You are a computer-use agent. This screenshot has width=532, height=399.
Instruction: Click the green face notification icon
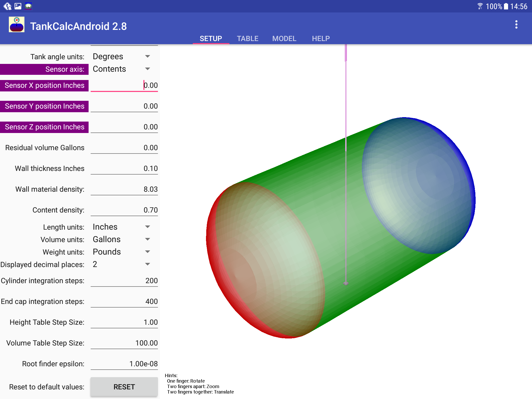(x=28, y=6)
